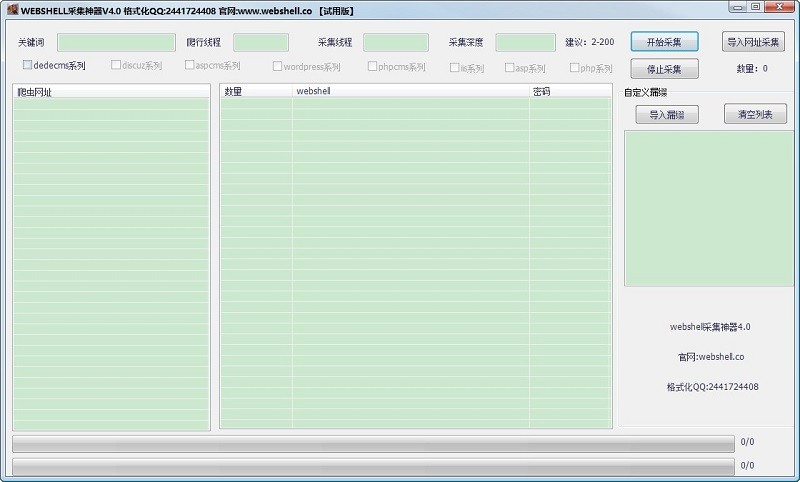This screenshot has height=482, width=800.
Task: Click inside the custom suffix list box
Action: [x=709, y=208]
